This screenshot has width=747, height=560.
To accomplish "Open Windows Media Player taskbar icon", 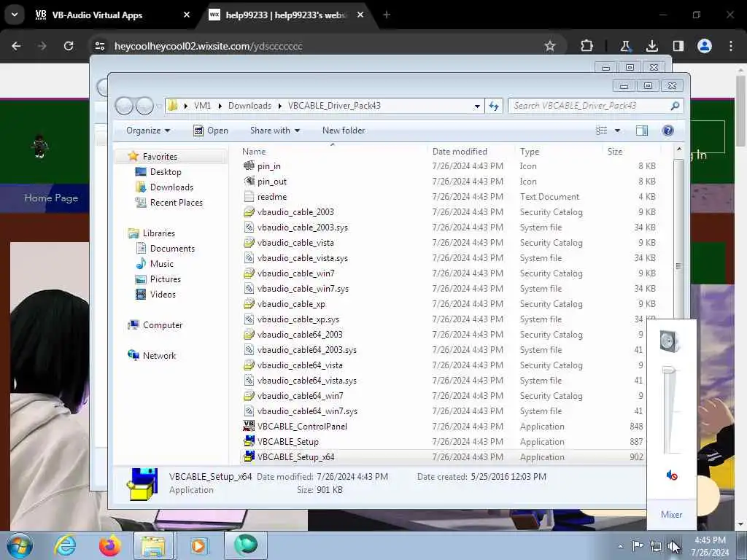I will (198, 545).
